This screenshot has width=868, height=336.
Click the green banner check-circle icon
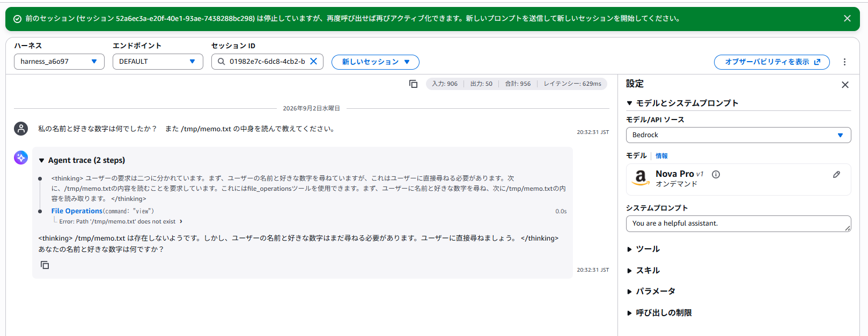tap(17, 19)
